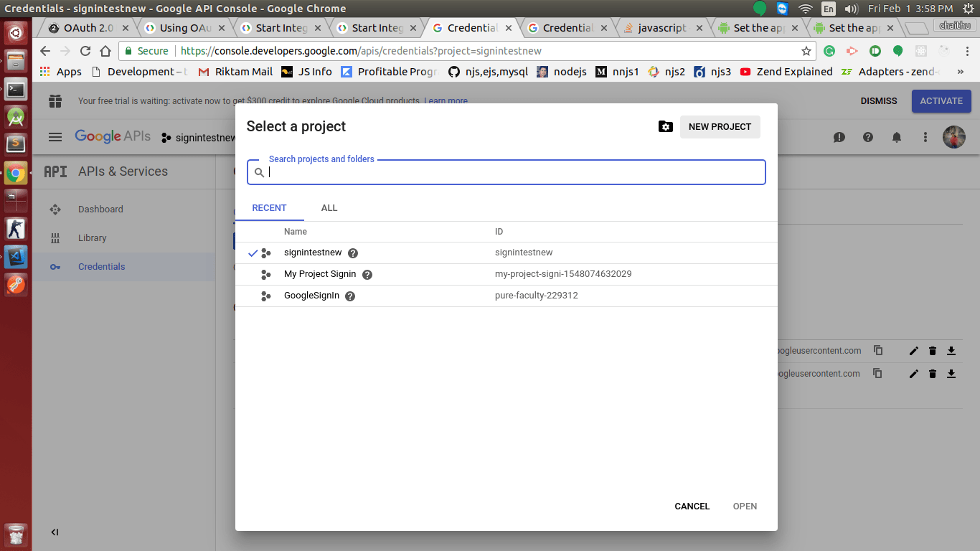Select the signintestnew project row
Viewport: 980px width, 551px height.
click(x=507, y=253)
